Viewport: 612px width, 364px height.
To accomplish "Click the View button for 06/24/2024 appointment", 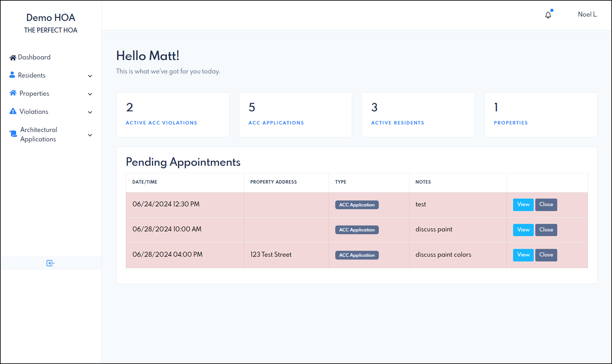I will [523, 204].
